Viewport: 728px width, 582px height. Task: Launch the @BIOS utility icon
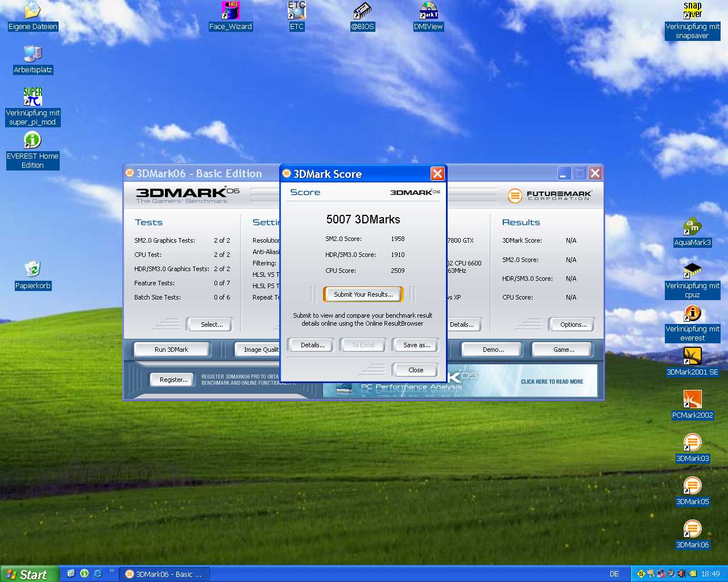click(362, 16)
